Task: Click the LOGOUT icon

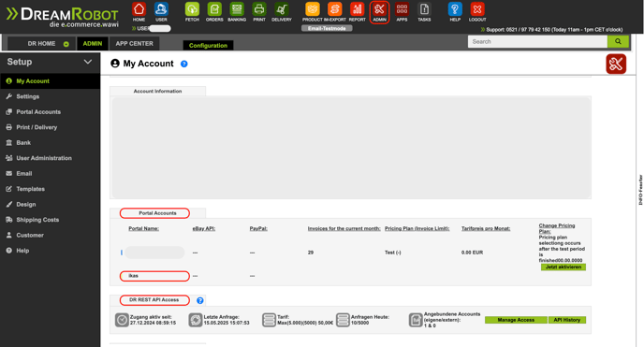Action: point(477,9)
